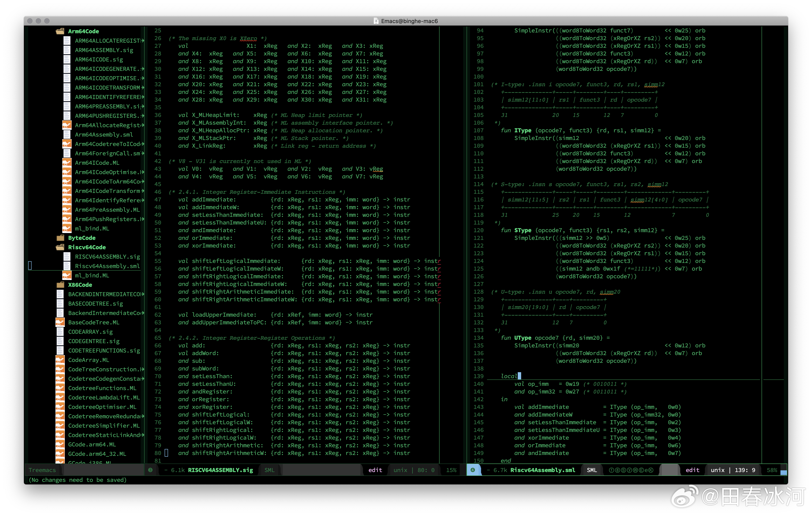
Task: Click SML major mode in left modeline
Action: 269,470
